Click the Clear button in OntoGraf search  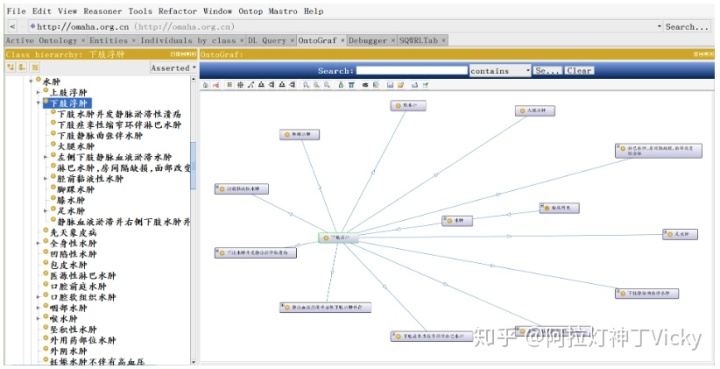(579, 71)
